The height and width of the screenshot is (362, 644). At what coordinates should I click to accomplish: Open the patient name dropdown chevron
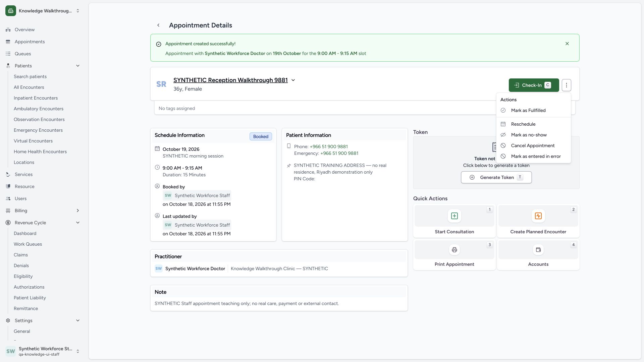coord(293,80)
